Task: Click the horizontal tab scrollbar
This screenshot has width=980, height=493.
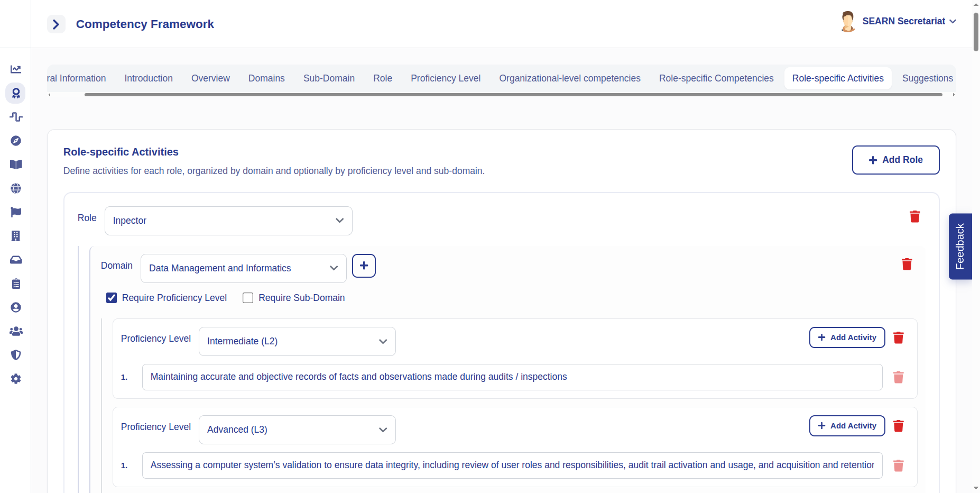Action: pyautogui.click(x=513, y=95)
